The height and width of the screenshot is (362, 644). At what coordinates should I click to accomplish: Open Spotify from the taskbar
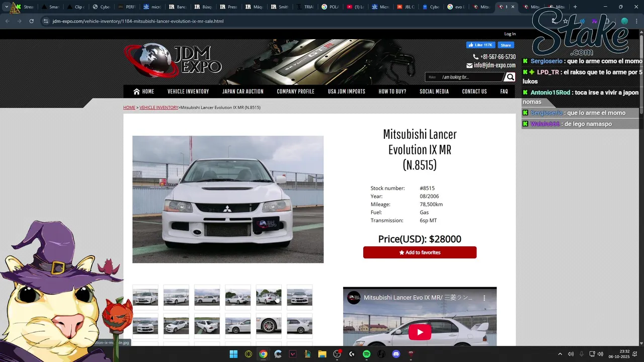[x=366, y=354]
